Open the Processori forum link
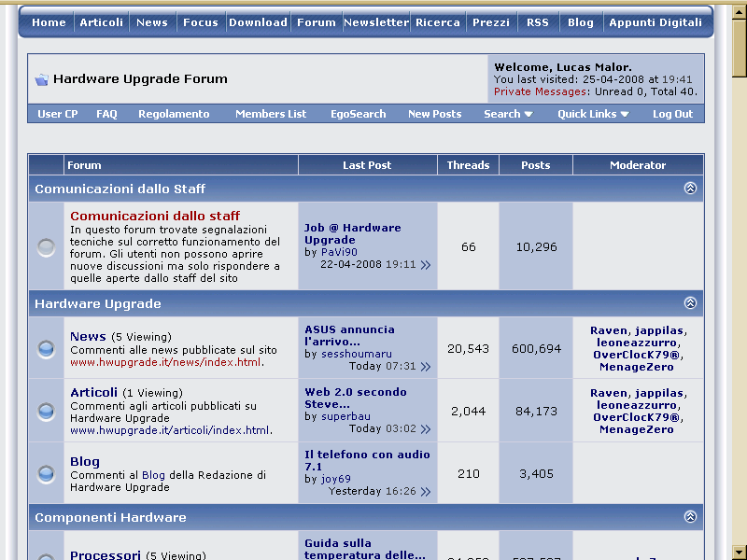The image size is (747, 560). pyautogui.click(x=106, y=554)
